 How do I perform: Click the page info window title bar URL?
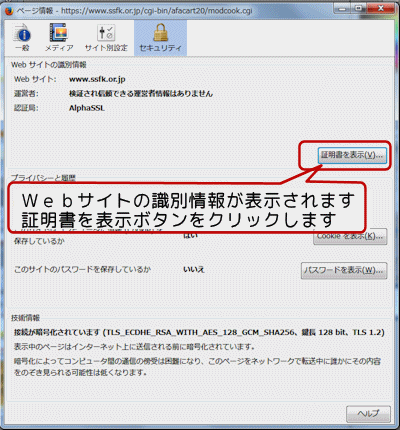157,11
